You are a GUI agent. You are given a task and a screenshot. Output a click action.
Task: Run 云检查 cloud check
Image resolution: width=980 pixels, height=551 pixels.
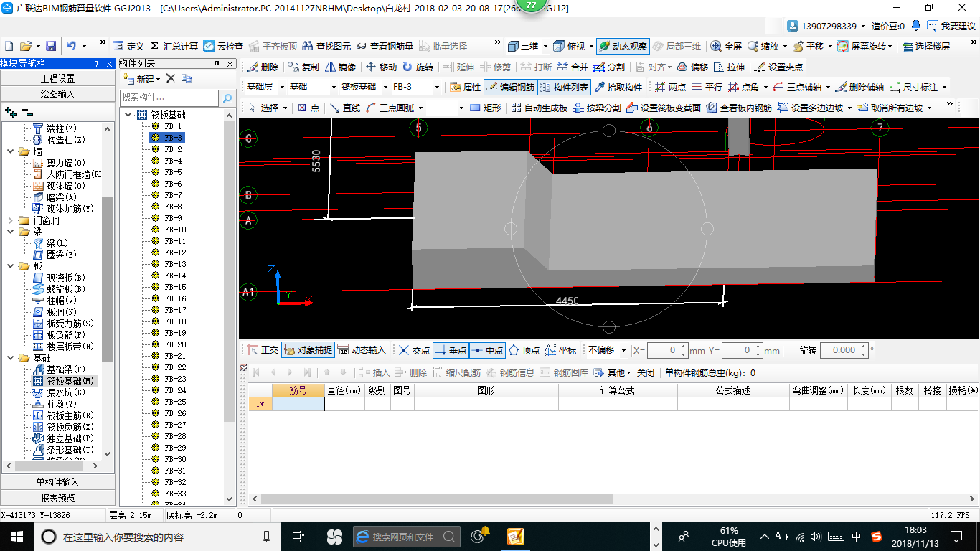(223, 46)
